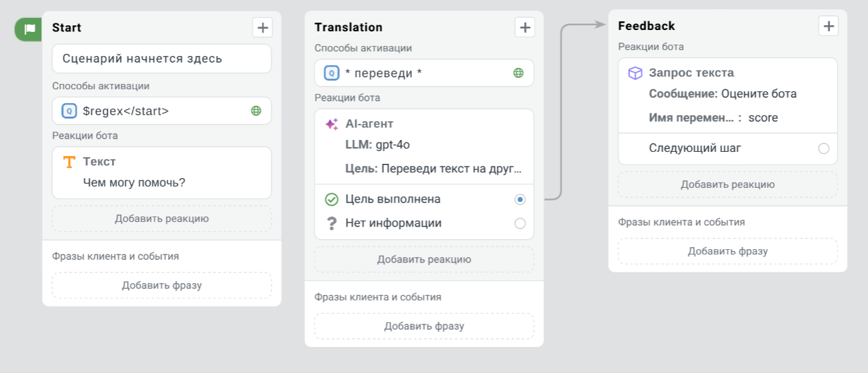Open the Чем могу помочь? text reaction

[x=134, y=182]
